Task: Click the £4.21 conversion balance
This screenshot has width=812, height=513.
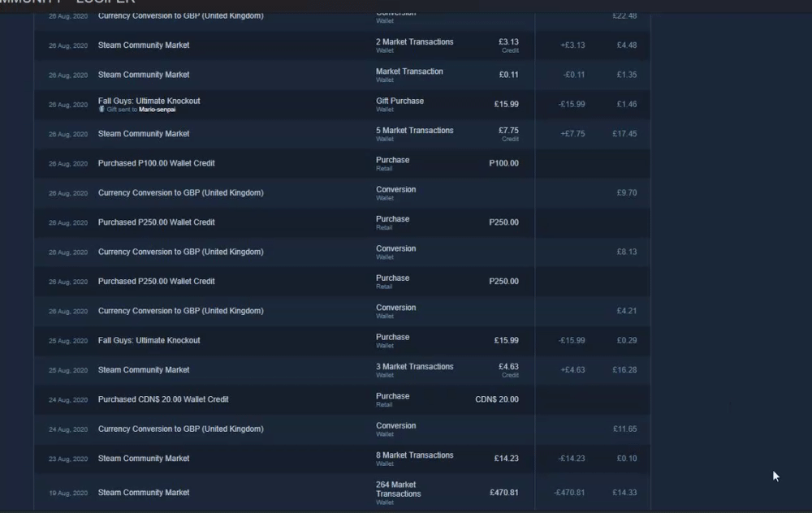Action: coord(627,311)
